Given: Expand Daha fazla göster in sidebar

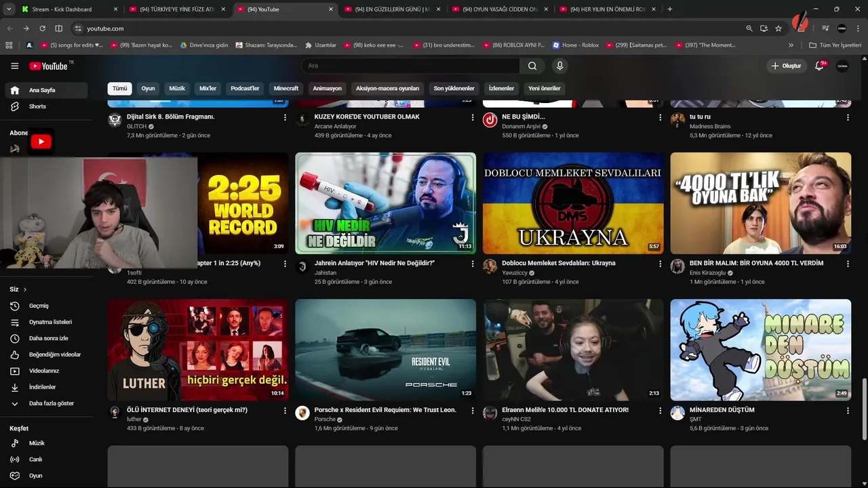Looking at the screenshot, I should coord(46,403).
